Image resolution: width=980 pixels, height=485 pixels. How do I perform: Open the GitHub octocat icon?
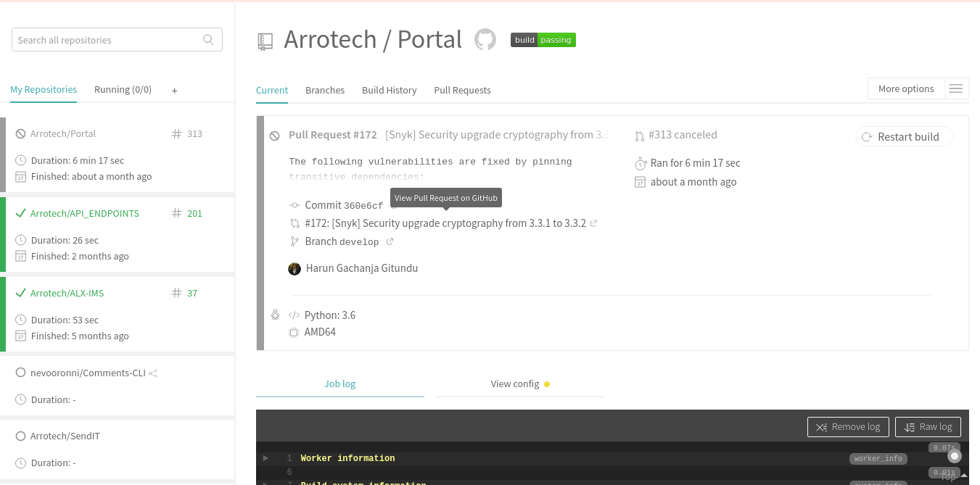485,39
